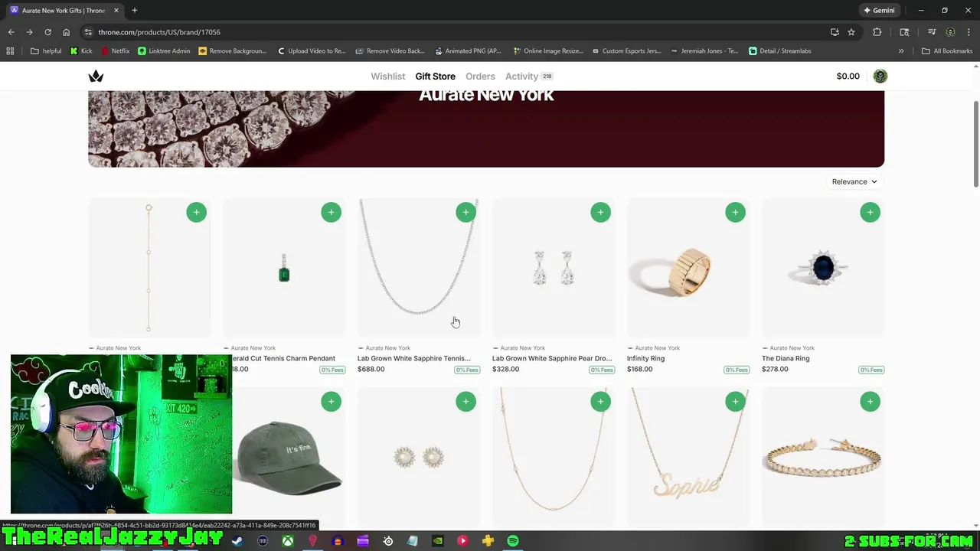Click the $688.00 price text
Image resolution: width=980 pixels, height=551 pixels.
click(371, 369)
